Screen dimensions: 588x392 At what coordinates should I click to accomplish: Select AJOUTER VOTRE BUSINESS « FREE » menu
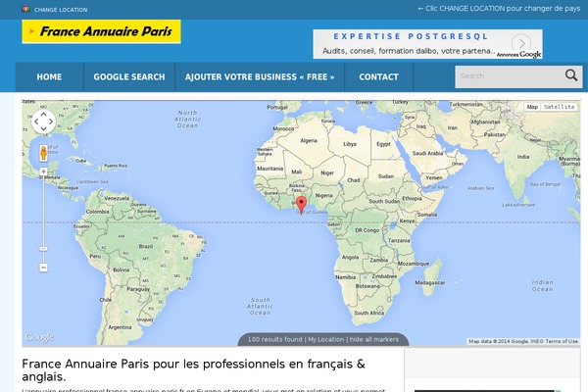point(260,76)
